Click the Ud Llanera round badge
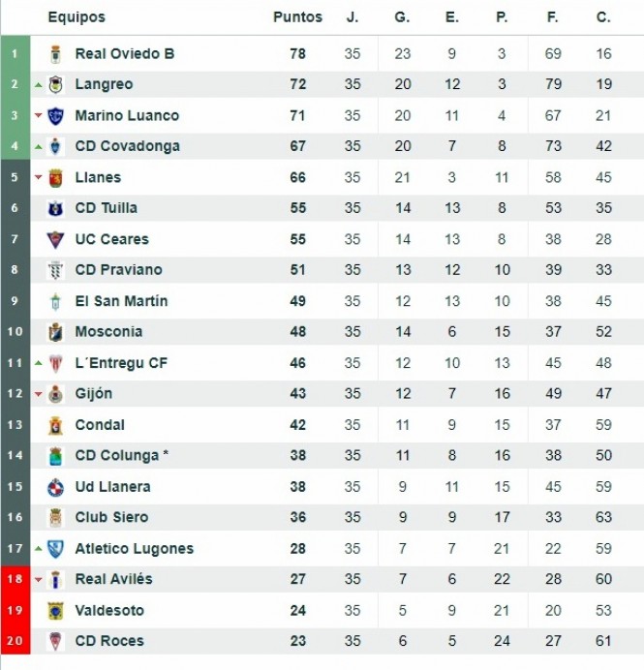Image resolution: width=644 pixels, height=670 pixels. 55,487
